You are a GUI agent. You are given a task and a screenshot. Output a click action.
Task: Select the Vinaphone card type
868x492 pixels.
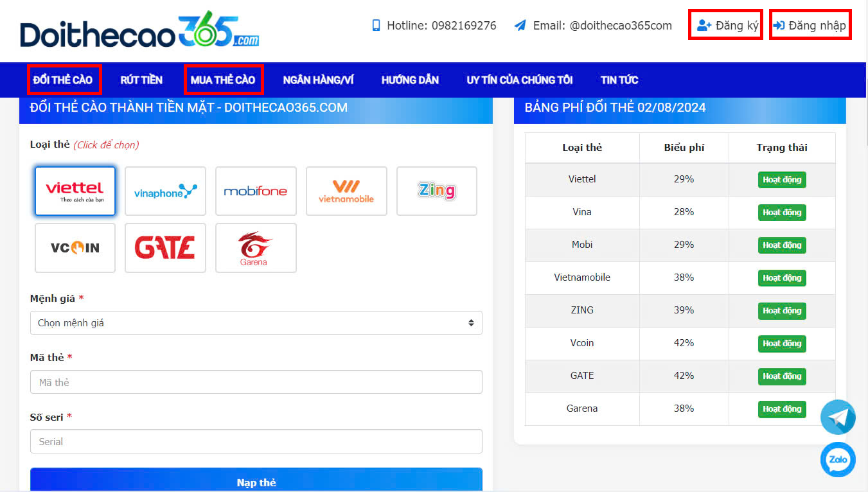pos(165,191)
